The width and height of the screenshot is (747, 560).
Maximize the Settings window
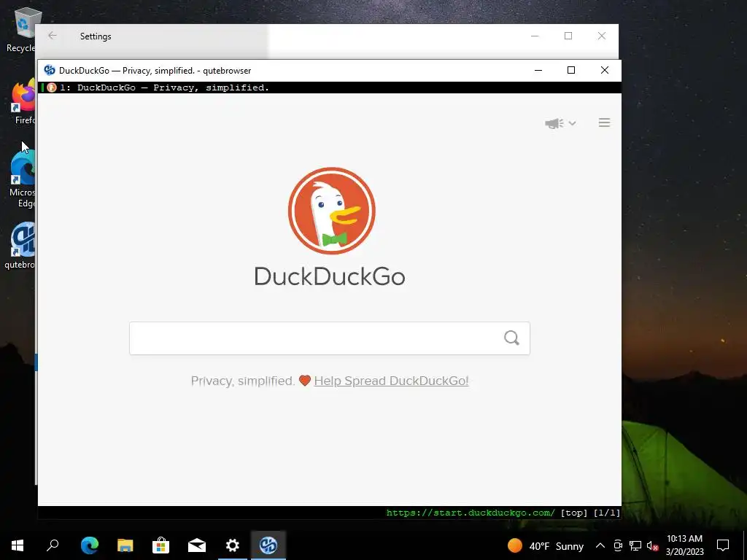(568, 36)
